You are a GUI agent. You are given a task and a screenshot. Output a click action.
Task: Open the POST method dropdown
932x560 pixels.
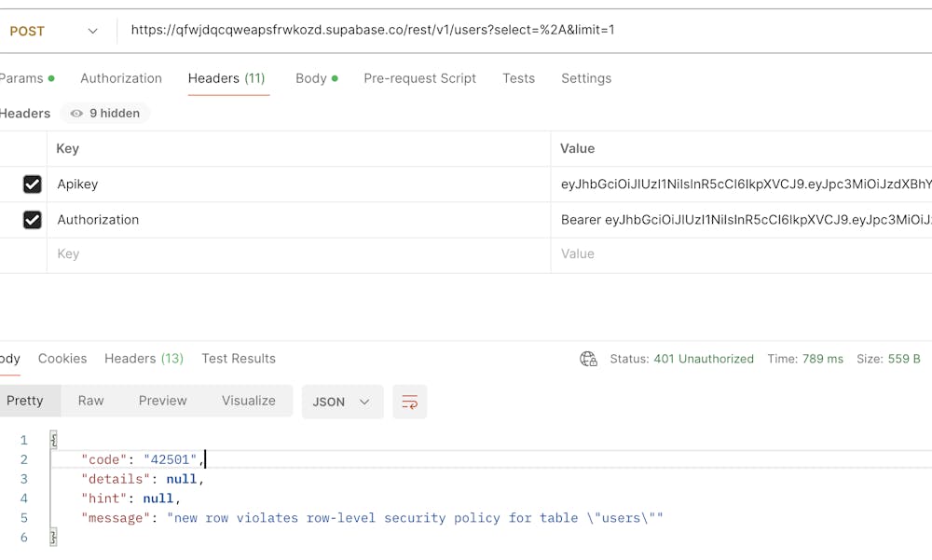click(x=54, y=31)
